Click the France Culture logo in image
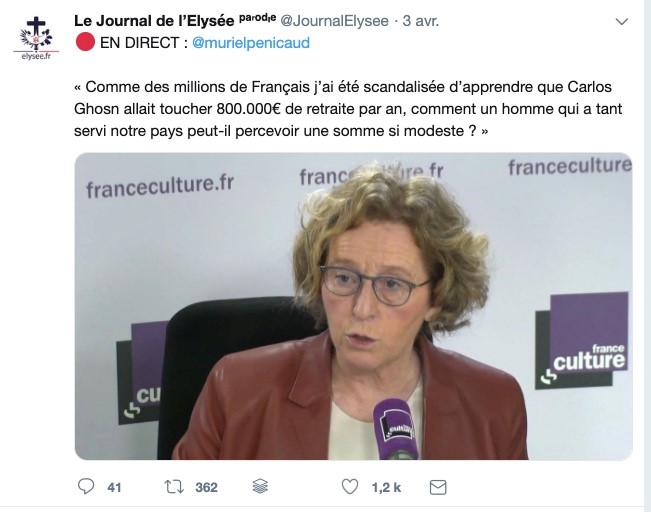 pos(582,341)
